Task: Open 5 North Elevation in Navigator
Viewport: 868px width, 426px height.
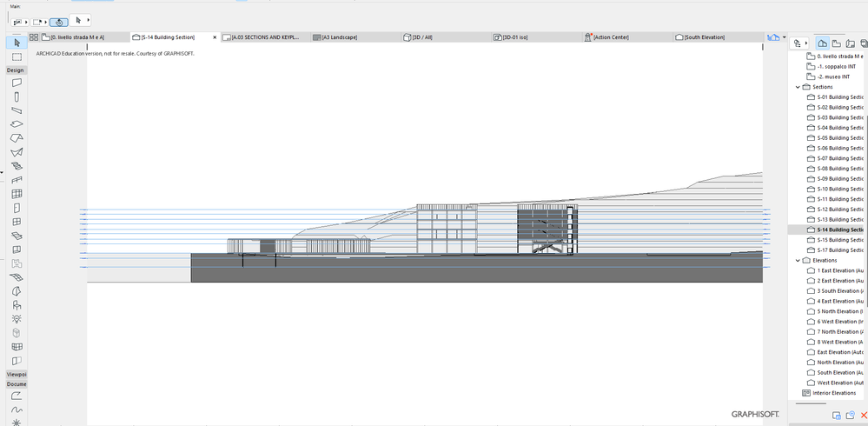Action: (x=835, y=311)
